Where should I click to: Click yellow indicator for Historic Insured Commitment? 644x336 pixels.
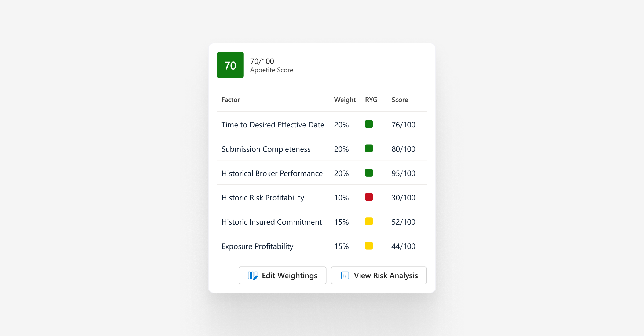[x=369, y=221]
